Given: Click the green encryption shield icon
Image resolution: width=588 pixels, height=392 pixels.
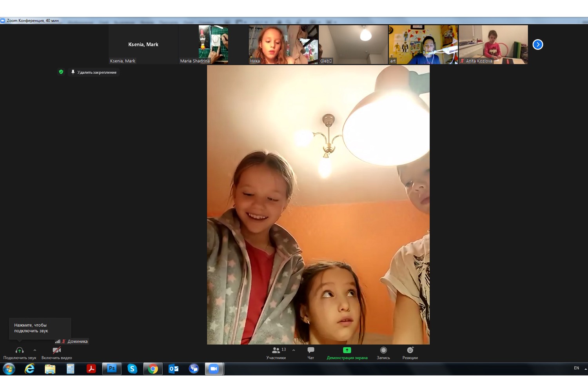Looking at the screenshot, I should (61, 72).
